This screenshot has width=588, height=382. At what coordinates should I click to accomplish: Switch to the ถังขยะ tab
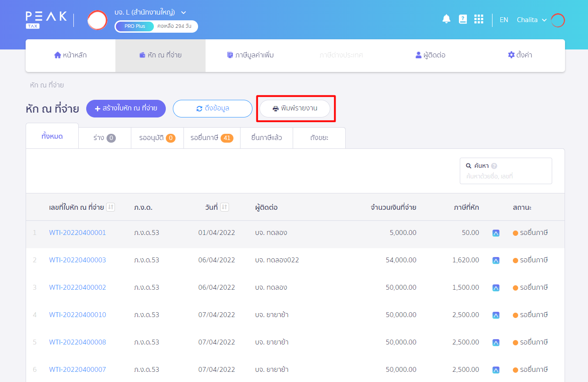click(319, 138)
